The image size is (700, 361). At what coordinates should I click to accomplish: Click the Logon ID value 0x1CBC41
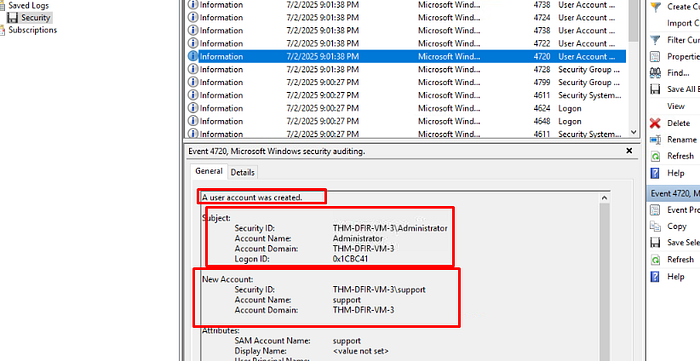[x=350, y=259]
